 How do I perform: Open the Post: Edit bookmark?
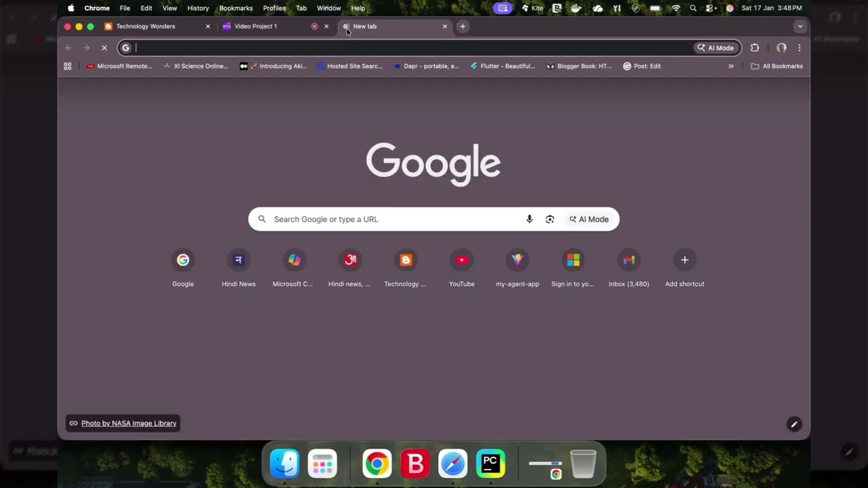pos(642,66)
